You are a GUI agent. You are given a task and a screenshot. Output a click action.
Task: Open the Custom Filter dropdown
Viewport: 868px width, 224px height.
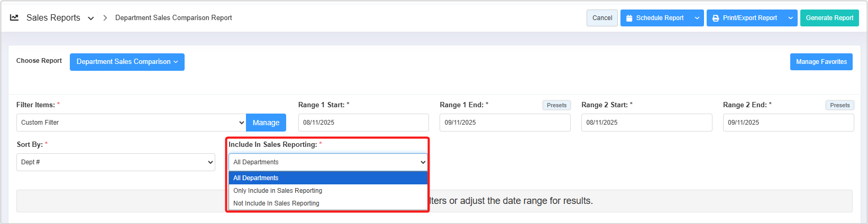(x=131, y=123)
